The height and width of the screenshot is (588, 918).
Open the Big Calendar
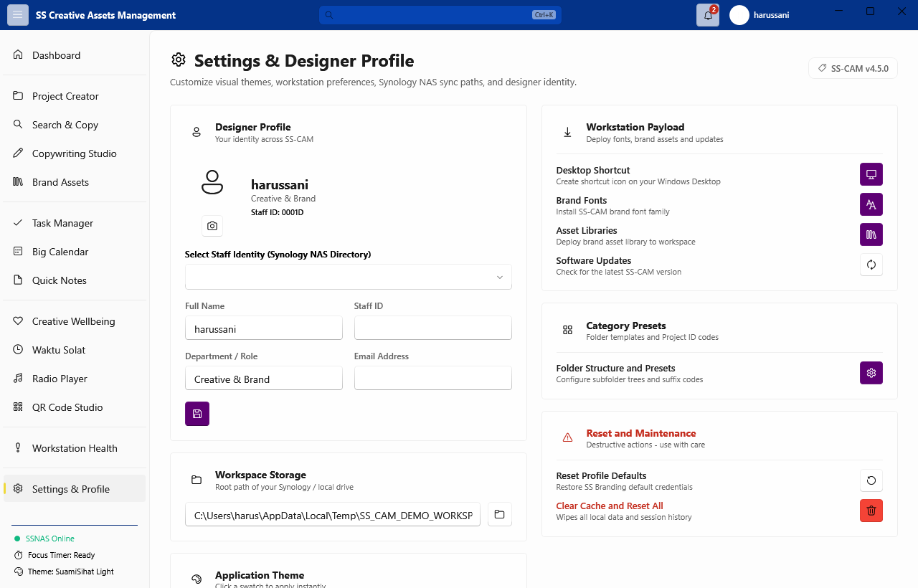pyautogui.click(x=75, y=252)
